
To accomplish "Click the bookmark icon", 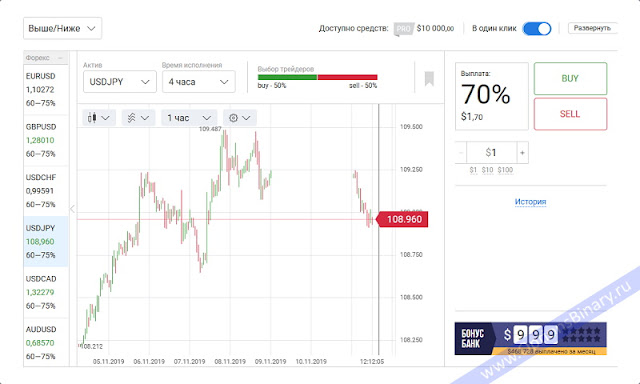I will click(429, 78).
